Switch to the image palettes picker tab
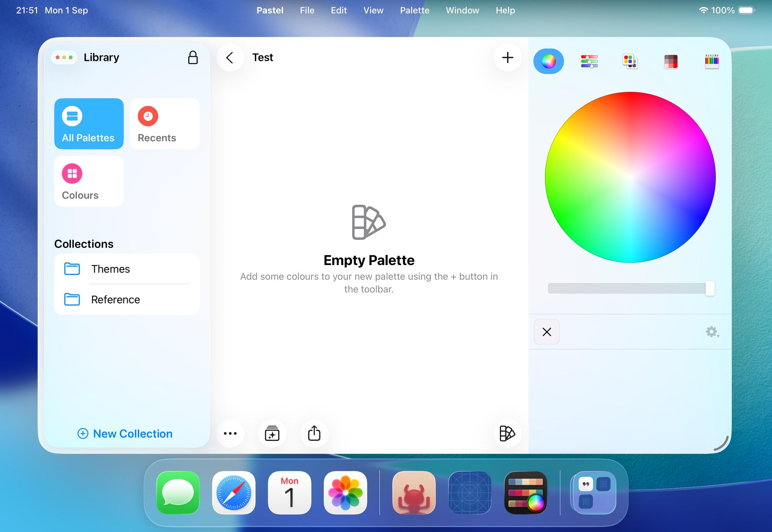Viewport: 772px width, 532px height. point(671,61)
